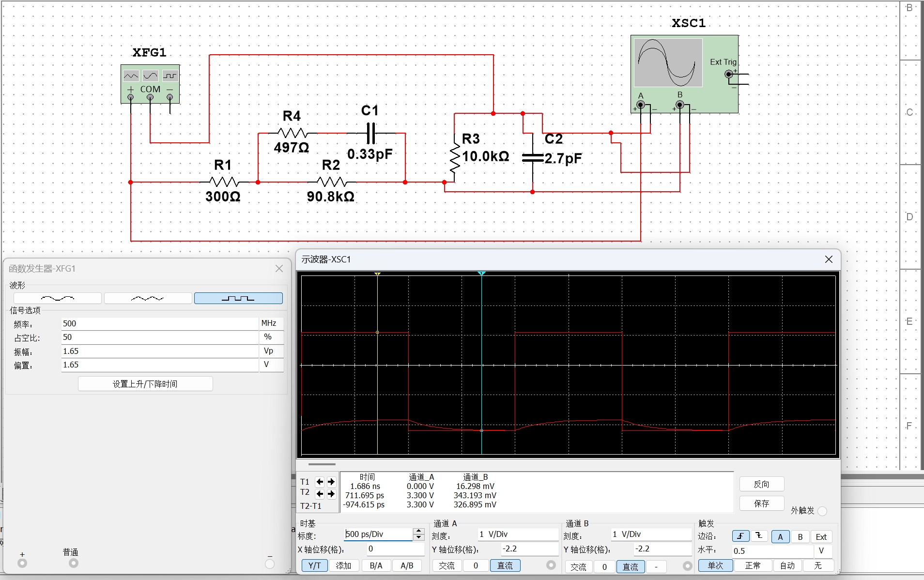Increase timebase scale with up stepper

[419, 531]
